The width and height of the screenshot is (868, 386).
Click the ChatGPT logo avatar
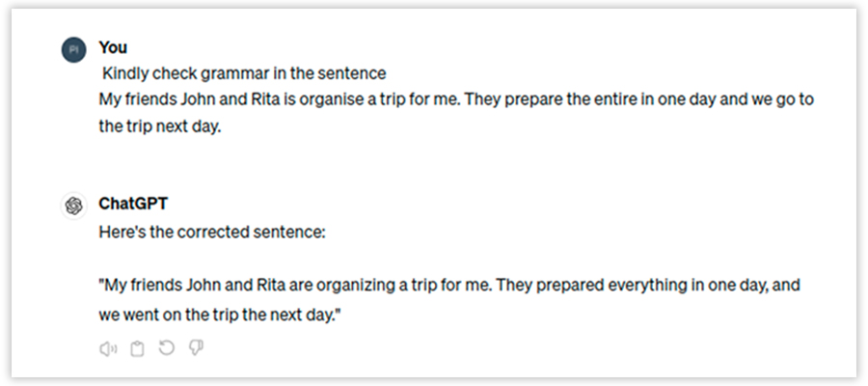(x=72, y=206)
